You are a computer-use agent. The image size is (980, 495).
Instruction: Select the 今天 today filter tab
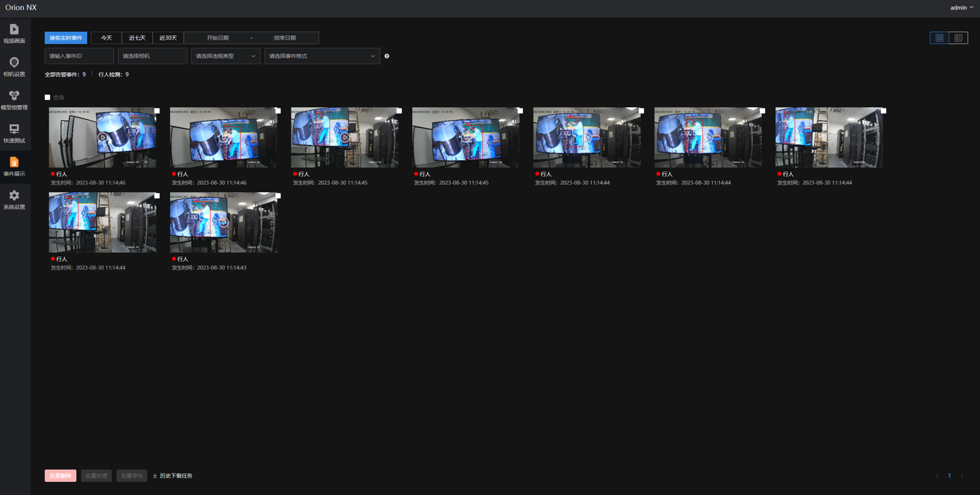(x=106, y=38)
